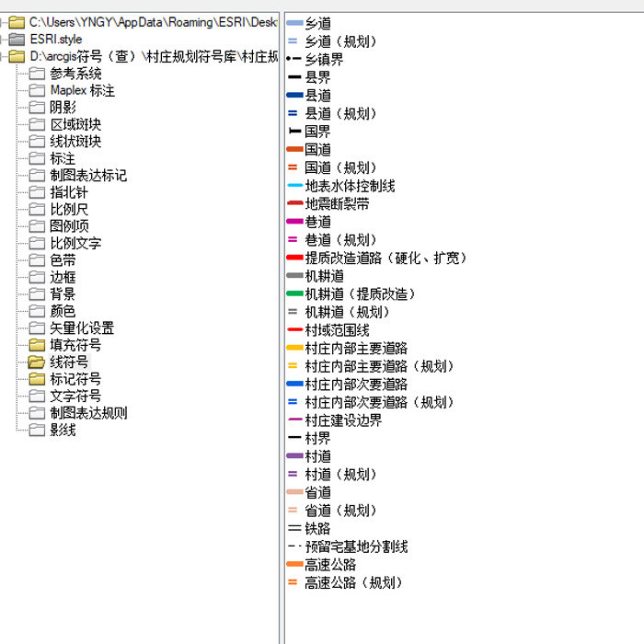Select the 村域范围线 red symbol
Screen dimensions: 644x644
click(328, 330)
